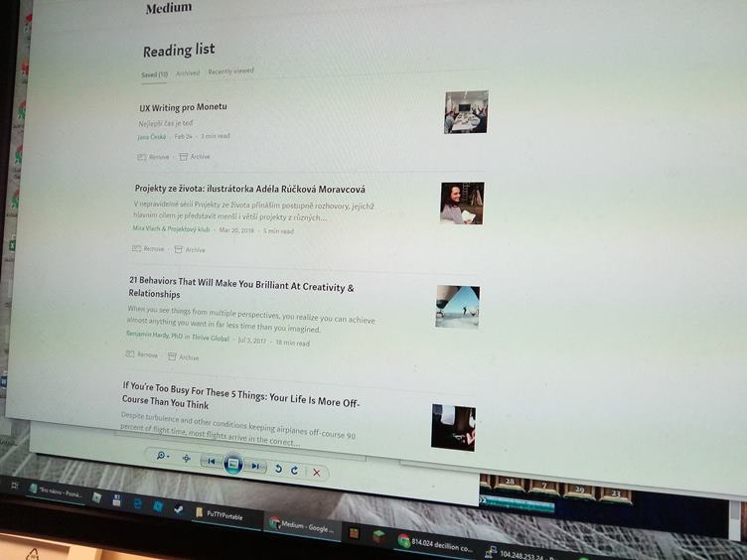This screenshot has width=747, height=560.
Task: Select the Saved tab in Reading list
Action: (154, 74)
